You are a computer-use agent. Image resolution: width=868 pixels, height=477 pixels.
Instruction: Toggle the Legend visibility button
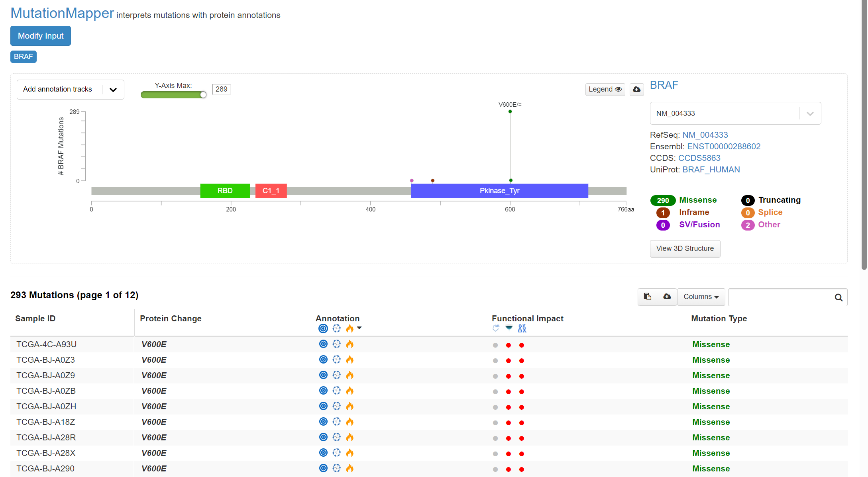coord(605,89)
